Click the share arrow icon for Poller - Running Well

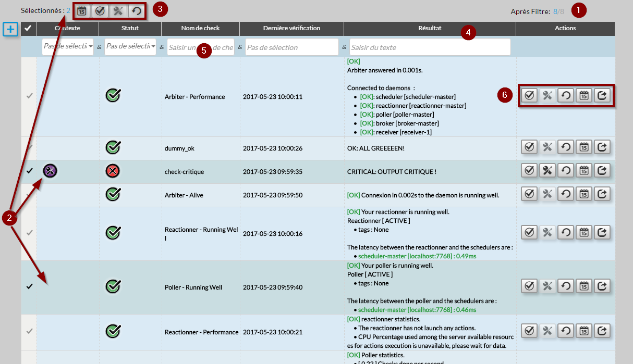pos(602,285)
